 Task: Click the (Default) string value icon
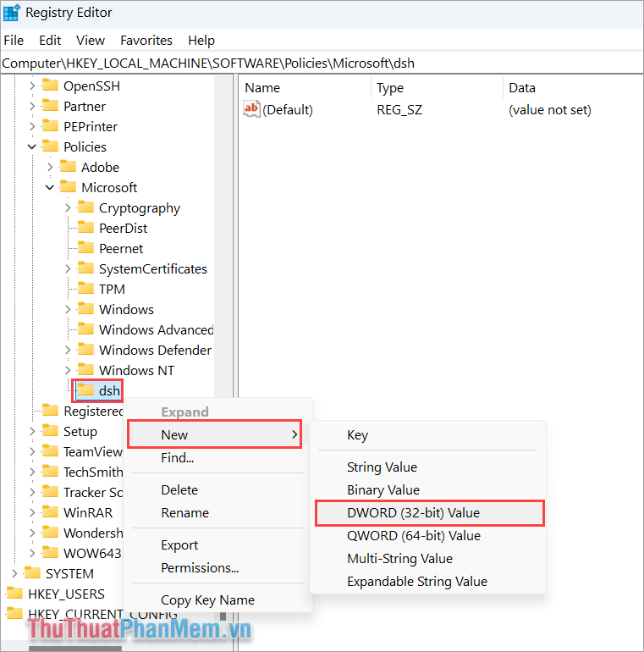251,109
